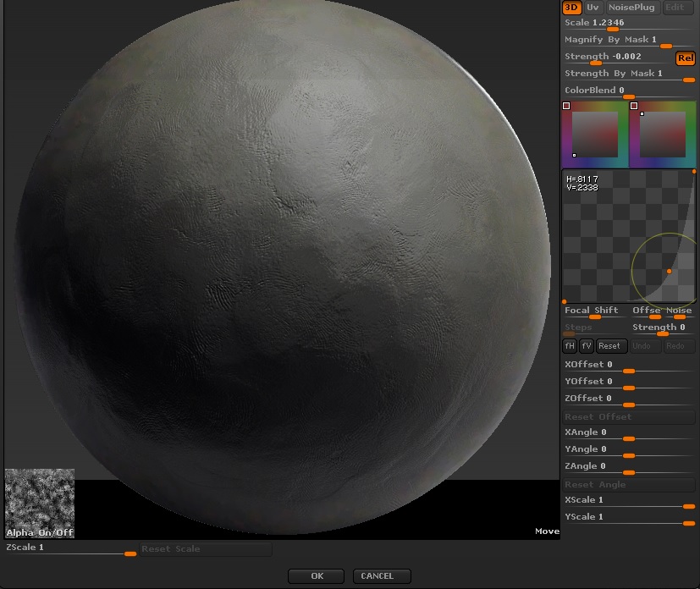Change the noise Strength -0.002 slider

pos(618,57)
